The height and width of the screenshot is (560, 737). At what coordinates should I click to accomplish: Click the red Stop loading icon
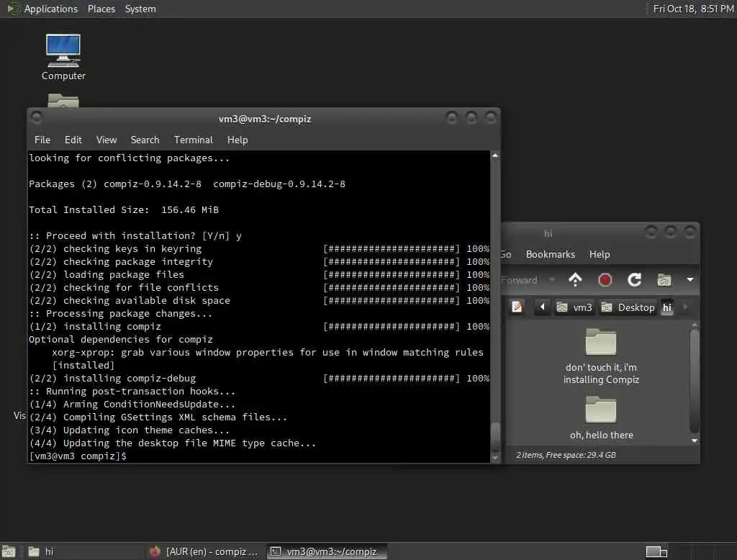pyautogui.click(x=605, y=280)
